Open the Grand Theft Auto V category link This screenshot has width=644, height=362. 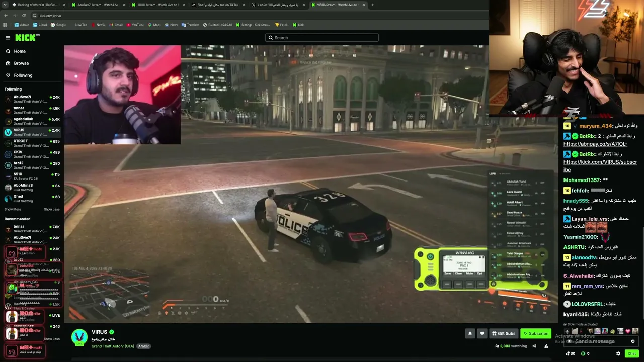point(113,346)
